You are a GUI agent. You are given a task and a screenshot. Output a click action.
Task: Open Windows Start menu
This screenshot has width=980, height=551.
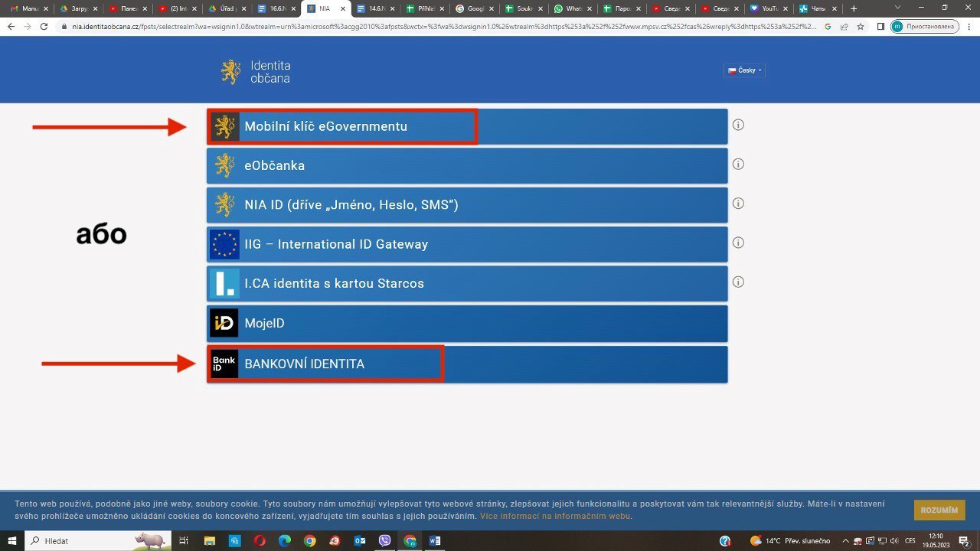11,540
